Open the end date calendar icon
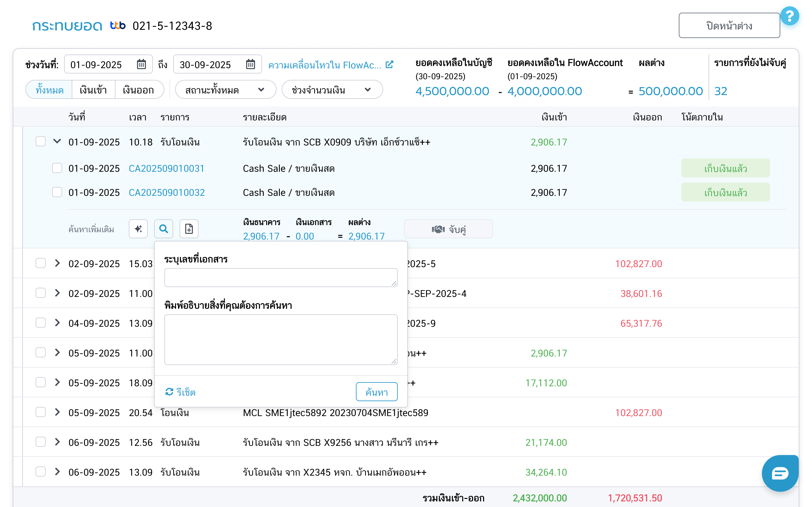Viewport: 812px width, 507px height. pyautogui.click(x=250, y=64)
